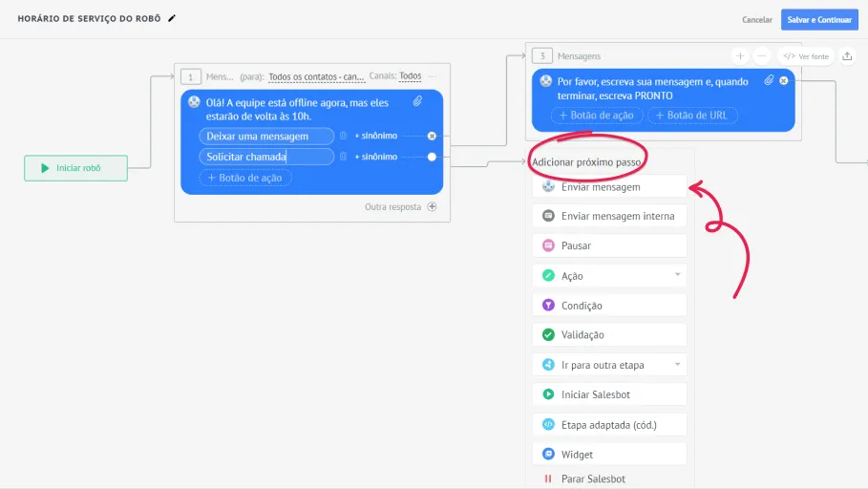This screenshot has width=868, height=489.
Task: Click the Outra resposta plus icon
Action: 433,206
